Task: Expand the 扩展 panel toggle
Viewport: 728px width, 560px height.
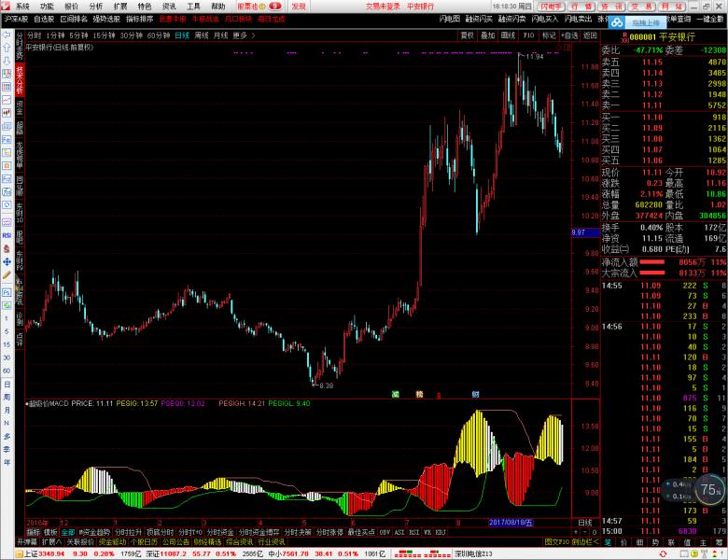Action: point(51,542)
